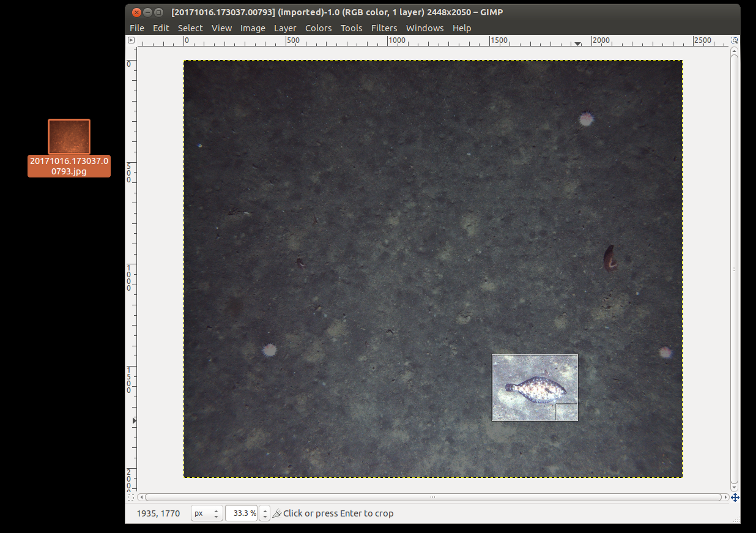The width and height of the screenshot is (756, 533).
Task: Click the scroll-down arrow of vertical scrollbar
Action: point(735,487)
